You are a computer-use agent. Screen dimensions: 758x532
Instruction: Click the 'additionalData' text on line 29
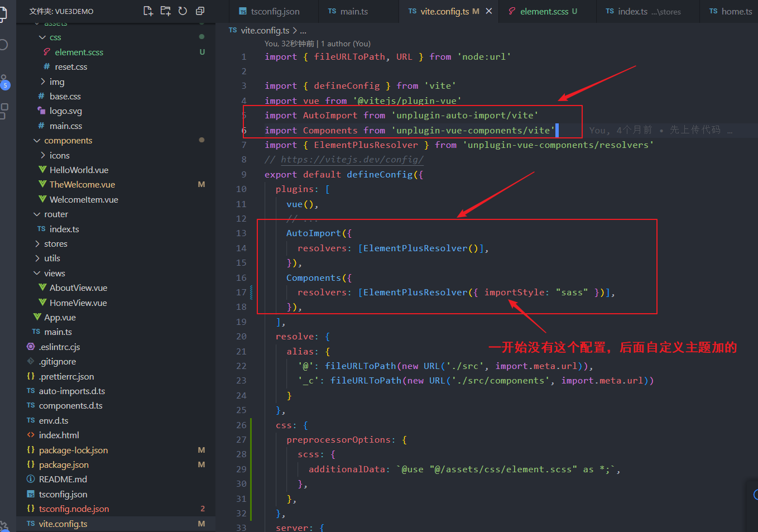(x=347, y=469)
